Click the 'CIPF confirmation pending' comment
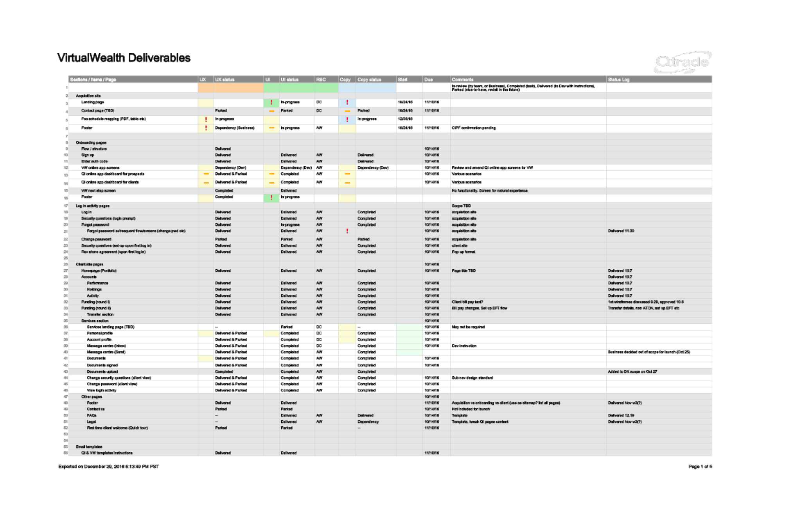 pyautogui.click(x=474, y=128)
